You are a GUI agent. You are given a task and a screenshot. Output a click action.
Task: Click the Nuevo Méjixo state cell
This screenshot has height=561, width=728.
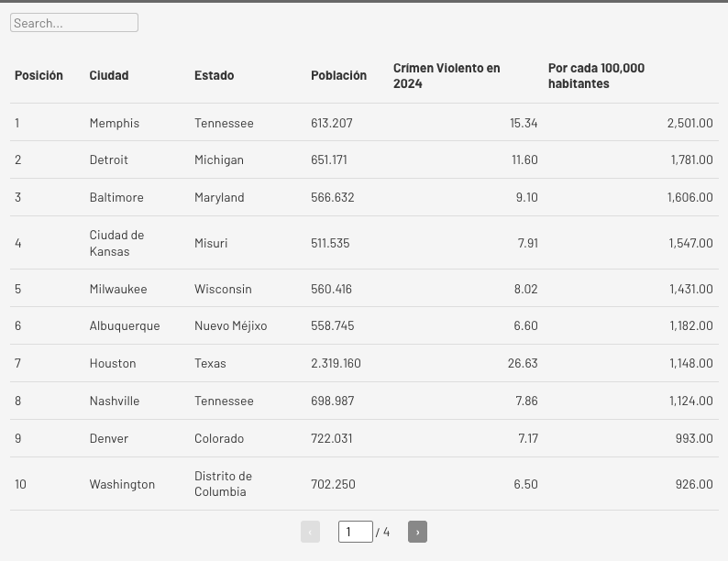[x=230, y=325]
